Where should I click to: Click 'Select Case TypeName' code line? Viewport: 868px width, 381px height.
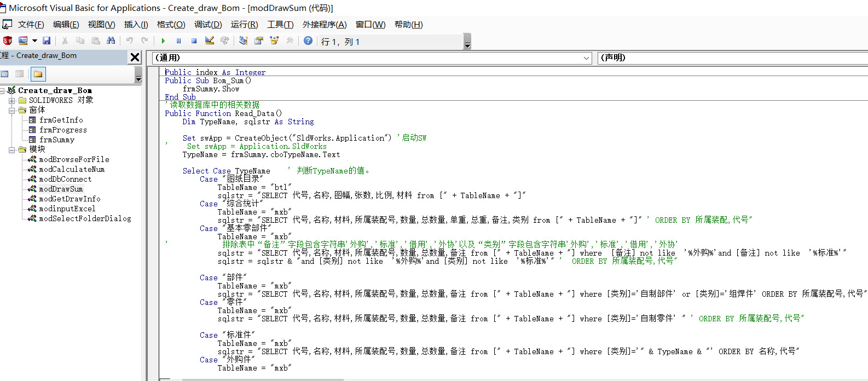(226, 171)
